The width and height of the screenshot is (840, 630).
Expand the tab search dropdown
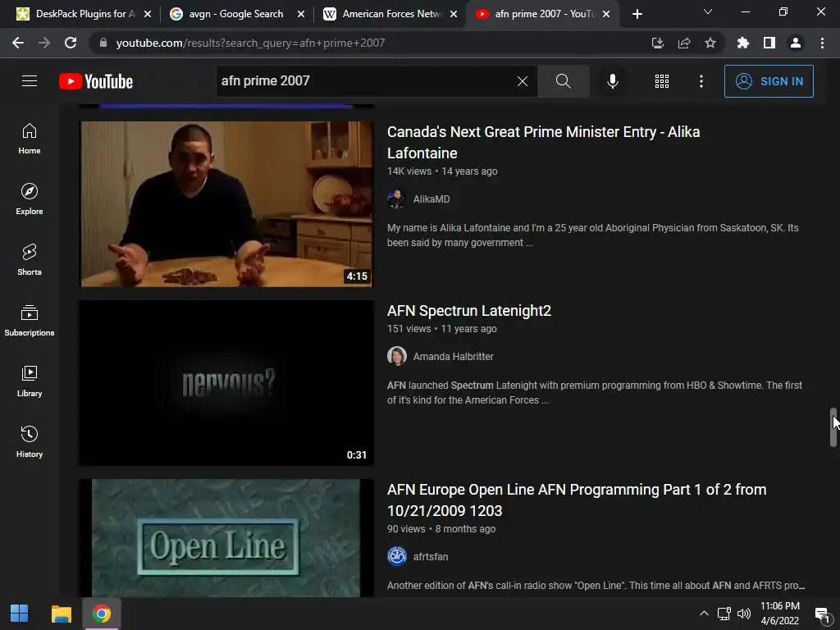(708, 11)
